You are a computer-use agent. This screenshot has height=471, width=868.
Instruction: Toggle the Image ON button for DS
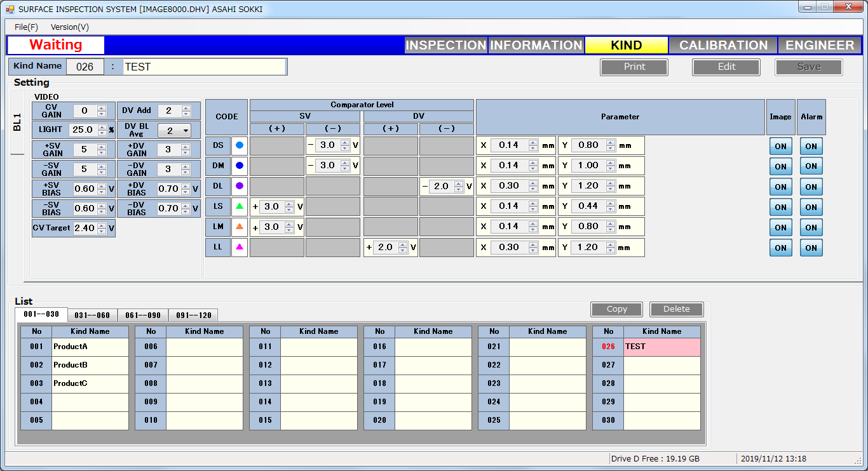[780, 146]
